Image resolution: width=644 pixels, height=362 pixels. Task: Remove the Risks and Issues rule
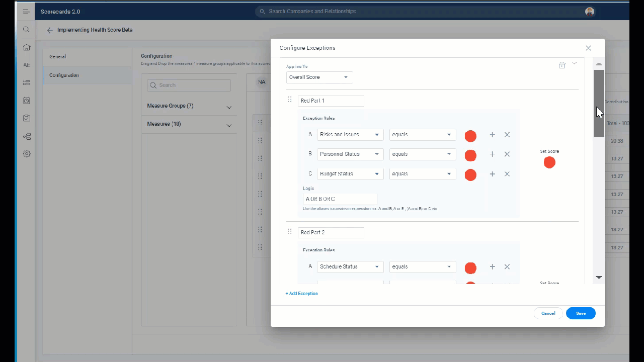tap(507, 135)
